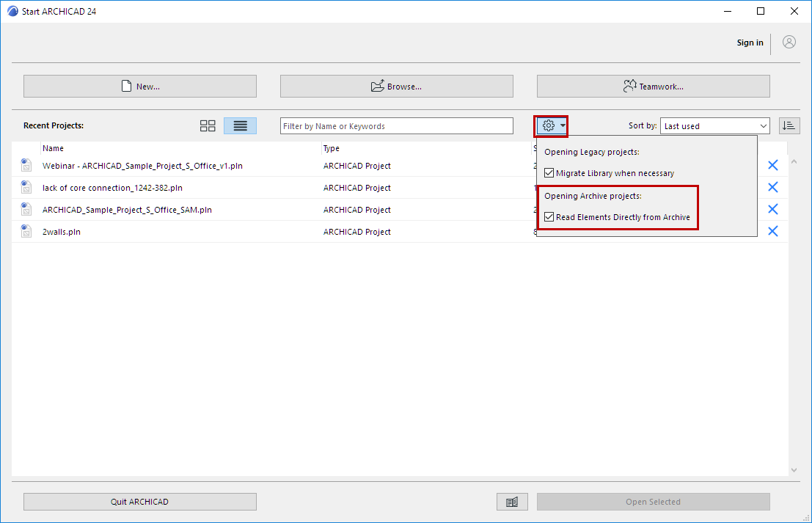Click scroll down arrow of project list
812x523 pixels.
pyautogui.click(x=794, y=469)
